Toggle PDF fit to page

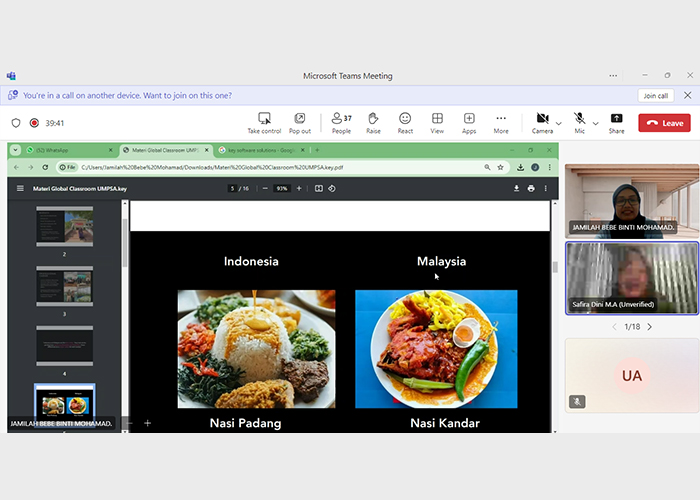(x=318, y=188)
